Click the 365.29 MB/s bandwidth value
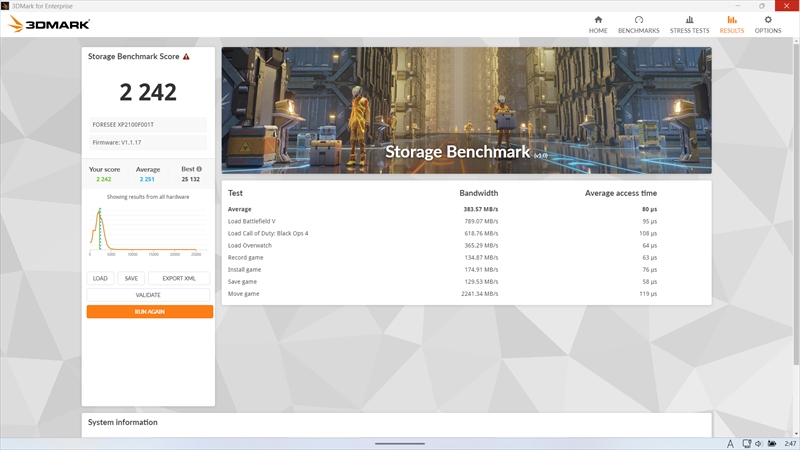The height and width of the screenshot is (450, 800). (481, 245)
